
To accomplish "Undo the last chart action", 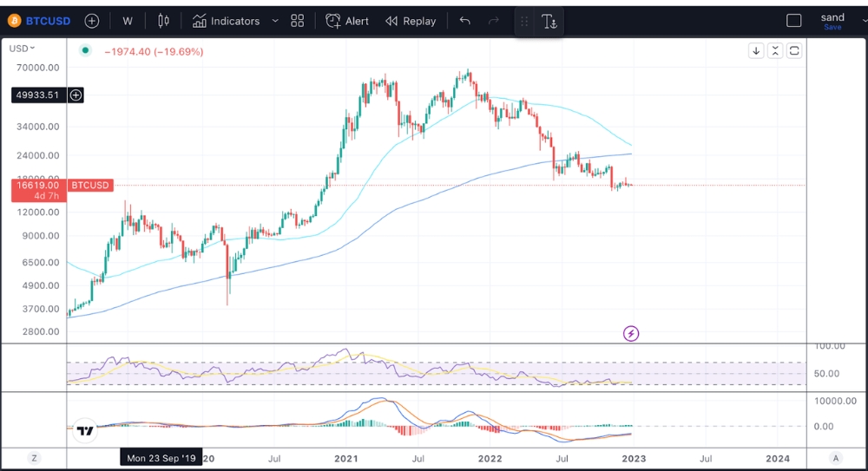I will click(465, 21).
